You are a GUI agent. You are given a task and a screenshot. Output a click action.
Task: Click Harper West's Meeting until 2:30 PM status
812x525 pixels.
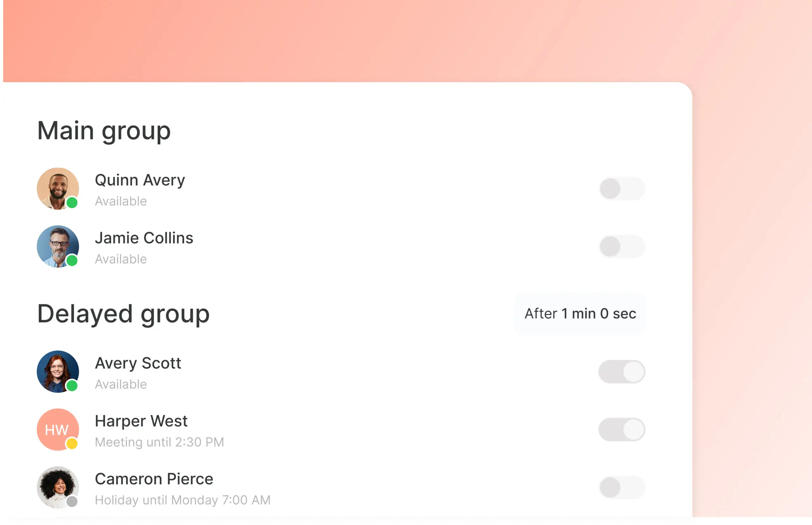[x=159, y=442]
